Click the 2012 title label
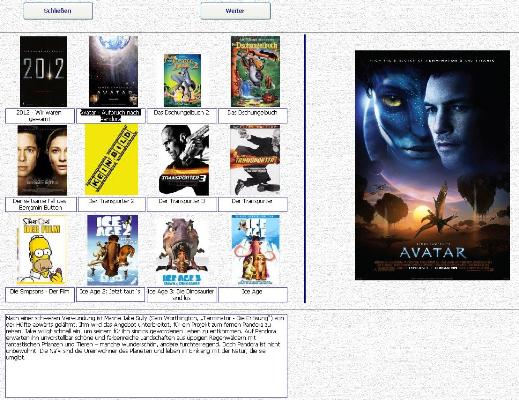 [40, 116]
